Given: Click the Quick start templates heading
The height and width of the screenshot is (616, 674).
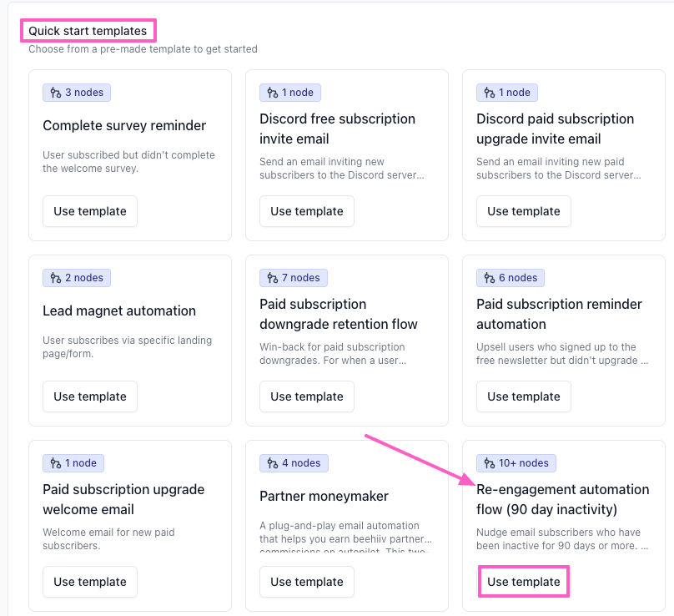Looking at the screenshot, I should 88,31.
